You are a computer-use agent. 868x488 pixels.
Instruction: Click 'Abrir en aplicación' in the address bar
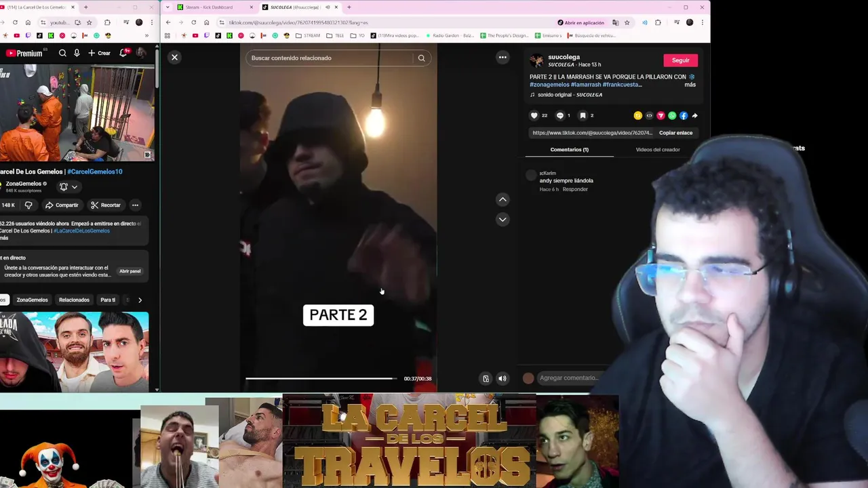(580, 22)
